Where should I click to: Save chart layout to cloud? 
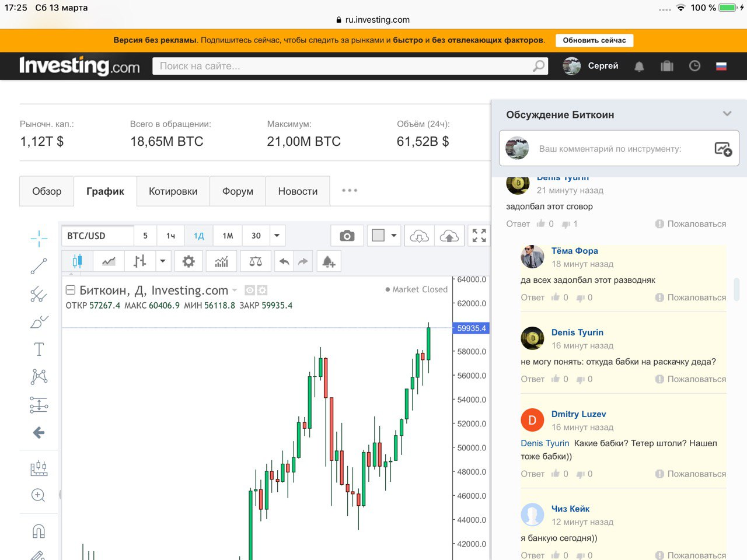click(449, 236)
